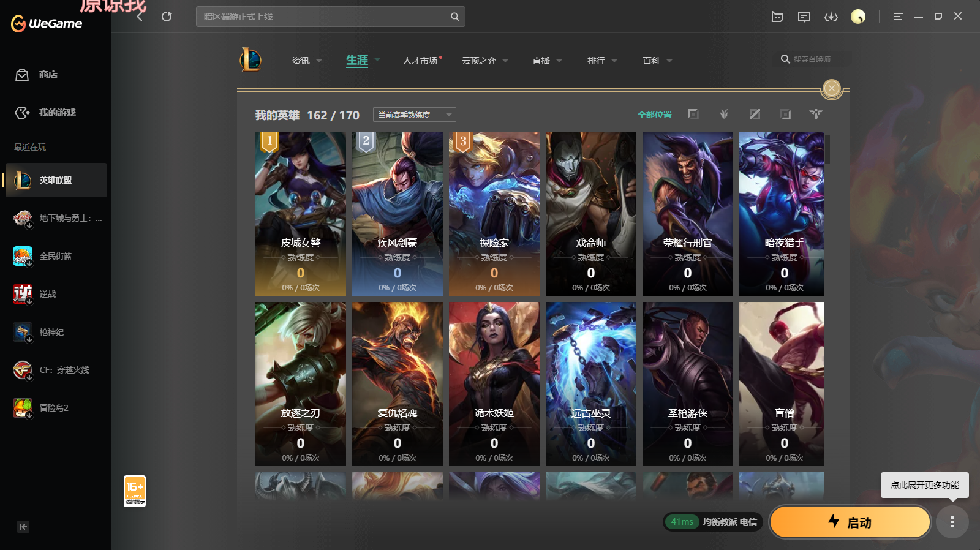Screen dimensions: 980x550
Task: Click the 16+ age rating badge
Action: click(x=135, y=491)
